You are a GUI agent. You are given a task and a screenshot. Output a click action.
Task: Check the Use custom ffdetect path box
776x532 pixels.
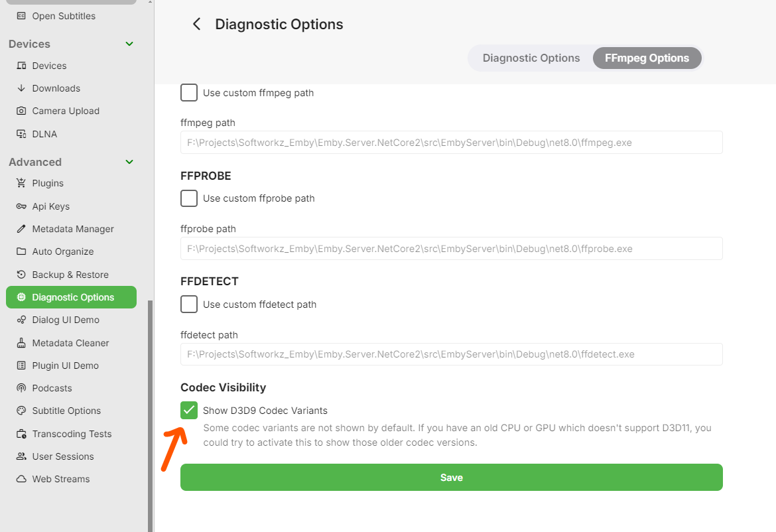[189, 304]
